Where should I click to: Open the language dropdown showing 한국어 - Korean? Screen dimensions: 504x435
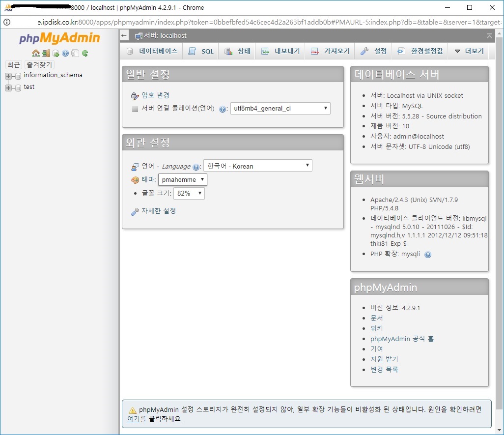[x=258, y=166]
